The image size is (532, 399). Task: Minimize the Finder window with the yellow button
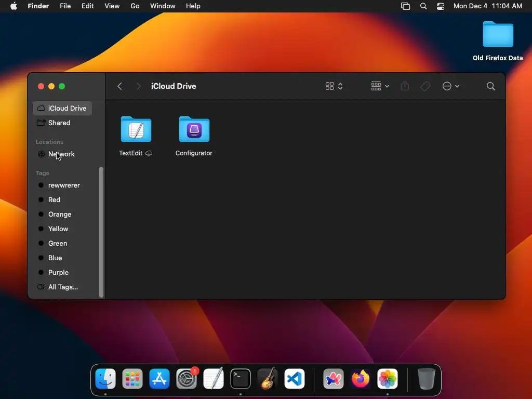pyautogui.click(x=51, y=86)
